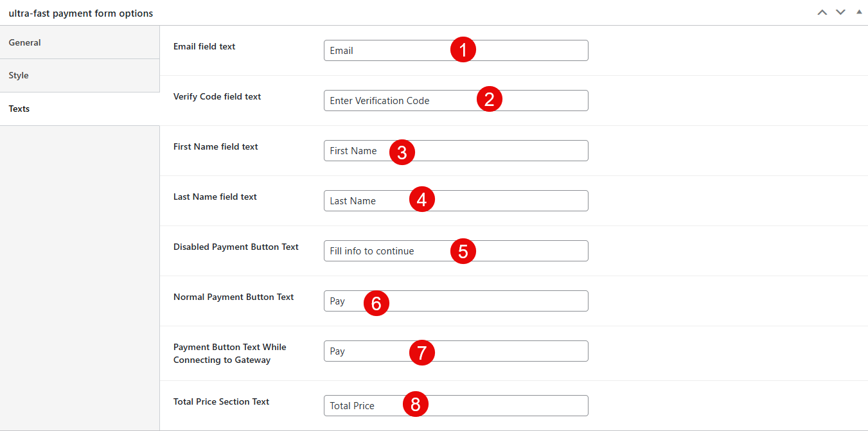Screen dimensions: 868x431
Task: Collapse the ultra-fast payment form options panel
Action: click(859, 12)
